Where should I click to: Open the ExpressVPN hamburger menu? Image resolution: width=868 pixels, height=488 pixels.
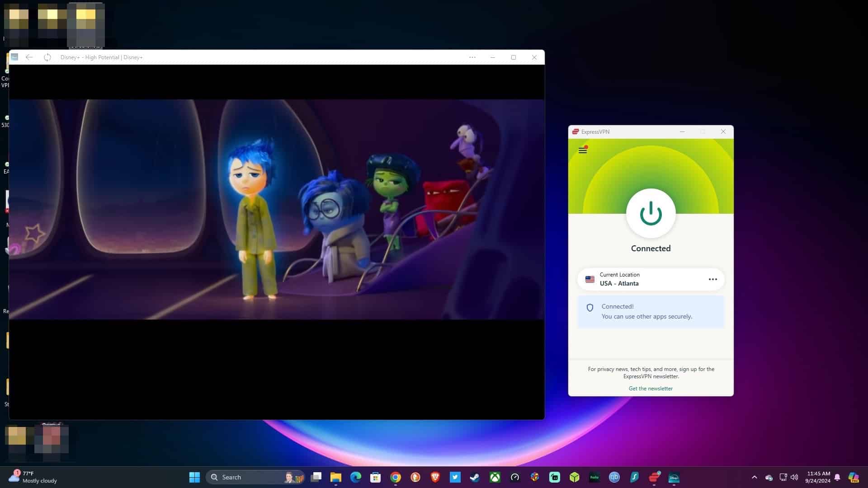[583, 150]
